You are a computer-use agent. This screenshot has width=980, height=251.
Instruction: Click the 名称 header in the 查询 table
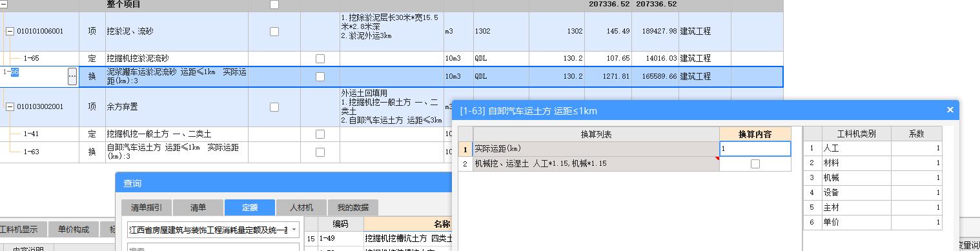coord(442,224)
